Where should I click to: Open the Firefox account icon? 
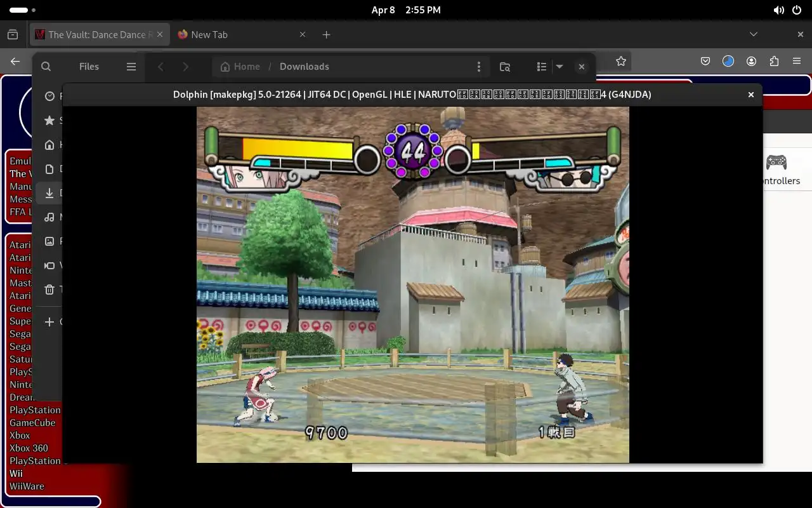[752, 62]
